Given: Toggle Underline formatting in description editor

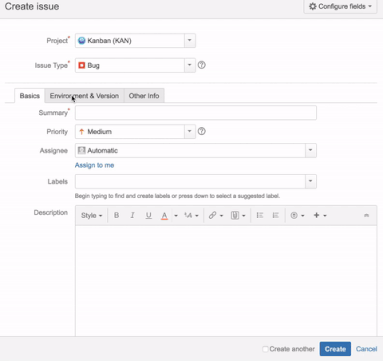Looking at the screenshot, I should point(148,216).
